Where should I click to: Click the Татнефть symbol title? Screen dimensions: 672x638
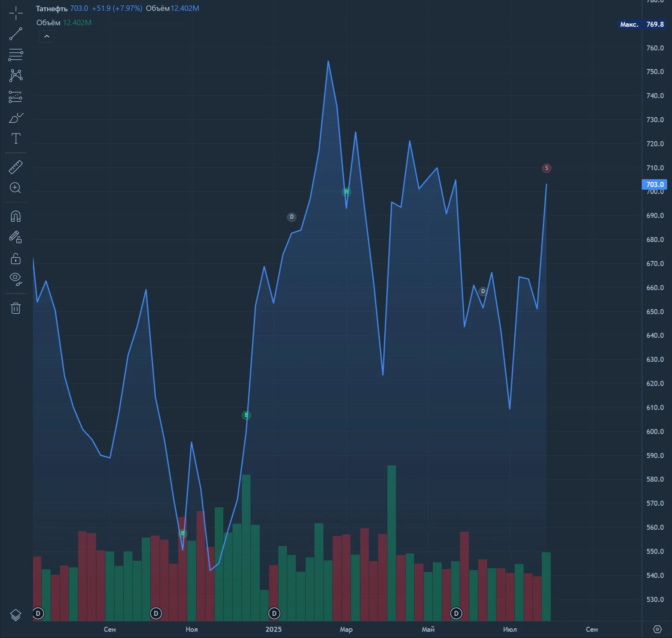pos(52,9)
